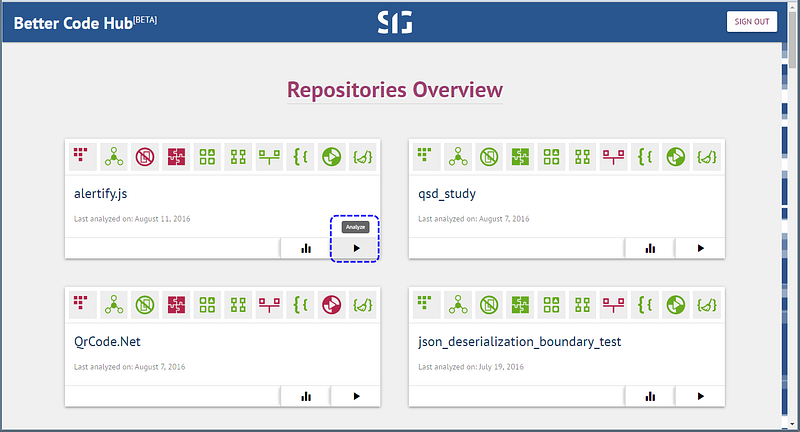This screenshot has width=800, height=432.
Task: Click the Better Code Hub title link
Action: point(85,23)
